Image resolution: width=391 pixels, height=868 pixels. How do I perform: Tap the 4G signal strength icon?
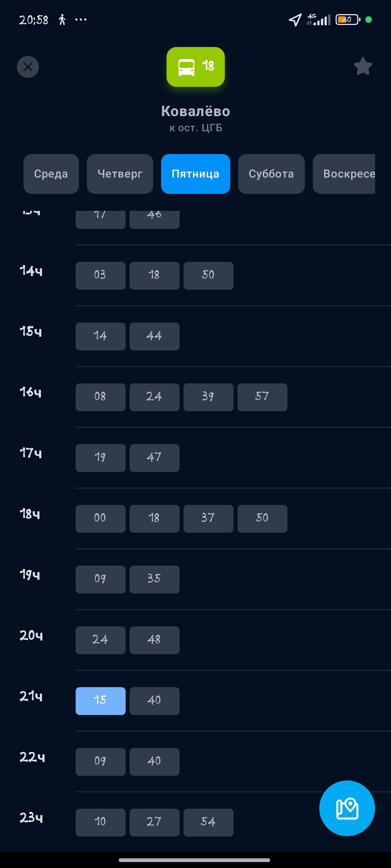(319, 20)
